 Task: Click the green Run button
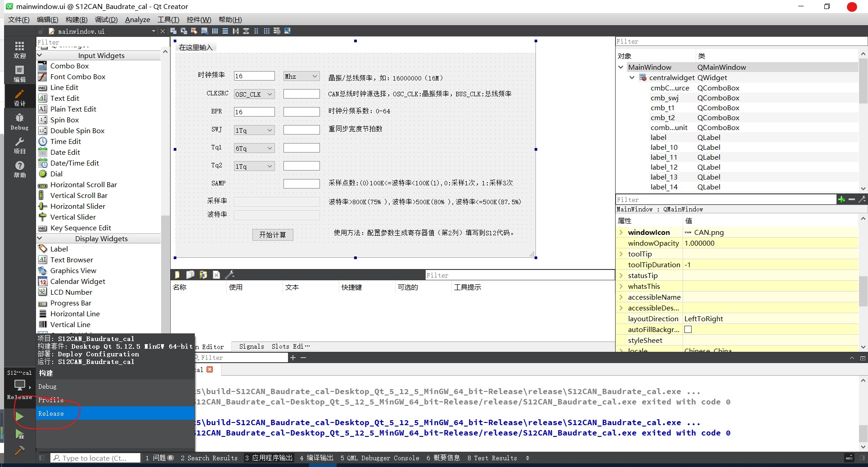(19, 417)
